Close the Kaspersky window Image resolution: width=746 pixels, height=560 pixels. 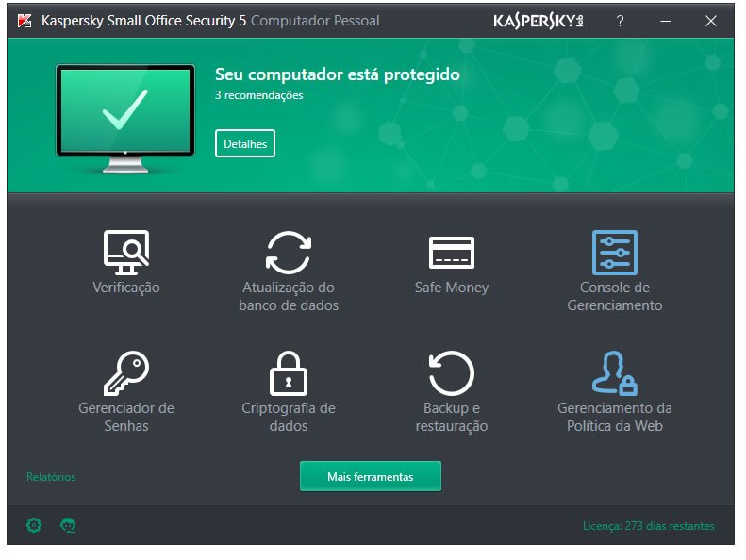(x=711, y=21)
